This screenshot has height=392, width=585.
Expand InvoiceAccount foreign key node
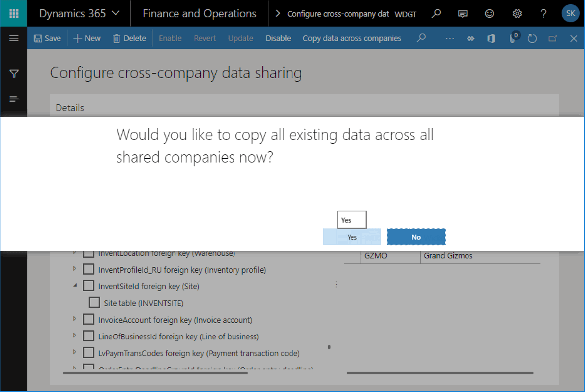(x=75, y=319)
